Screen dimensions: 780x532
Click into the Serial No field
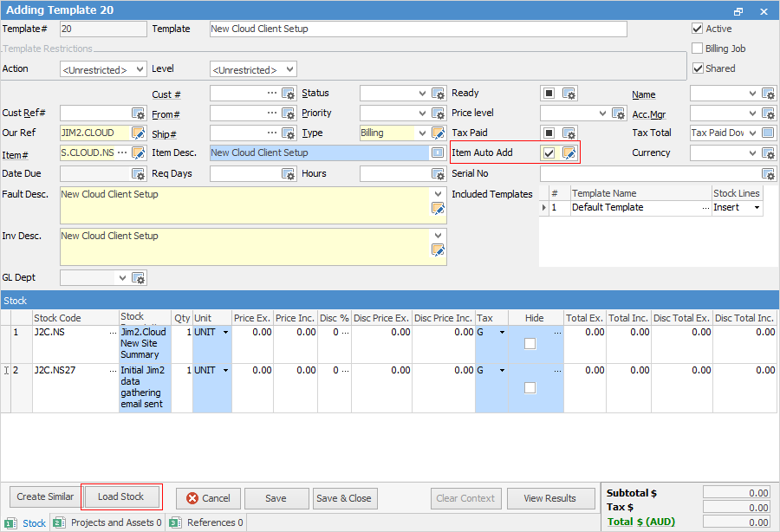click(x=654, y=174)
